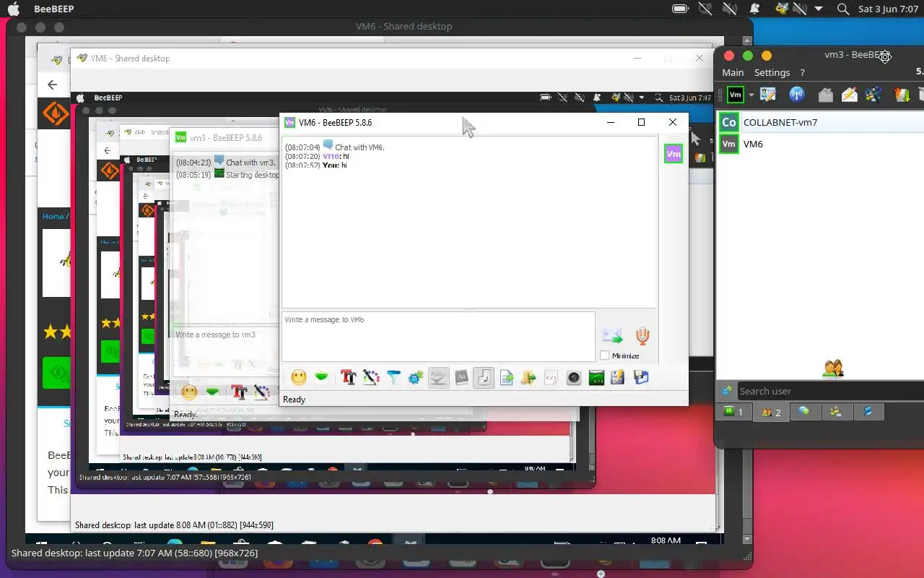Image resolution: width=924 pixels, height=578 pixels.
Task: Switch to the chat bubbles tab
Action: pos(804,412)
